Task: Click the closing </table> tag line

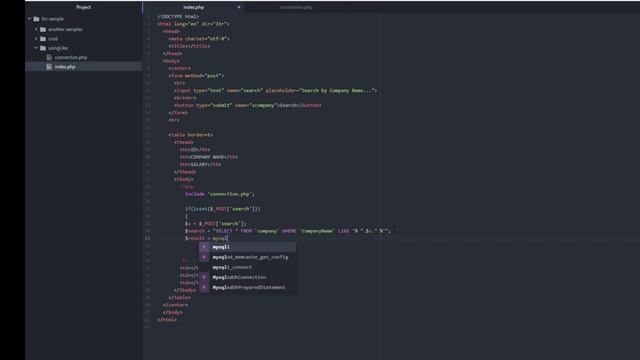Action: coord(179,298)
